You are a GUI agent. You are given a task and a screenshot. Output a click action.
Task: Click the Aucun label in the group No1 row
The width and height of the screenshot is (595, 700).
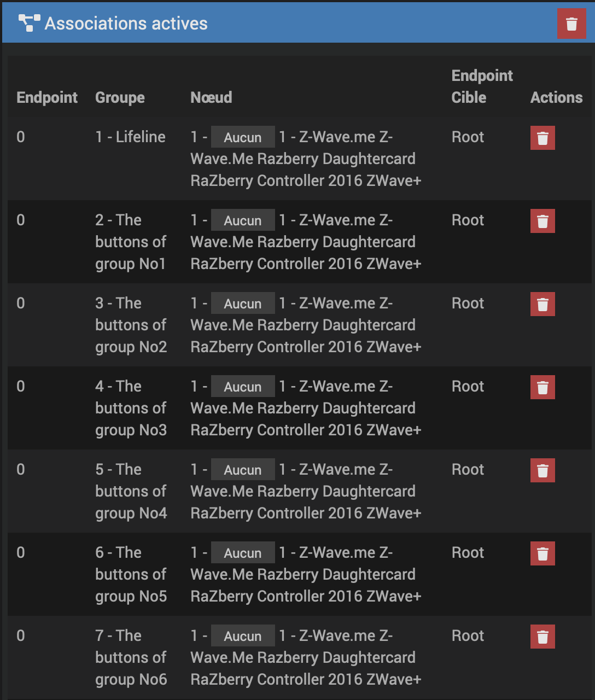tap(243, 221)
